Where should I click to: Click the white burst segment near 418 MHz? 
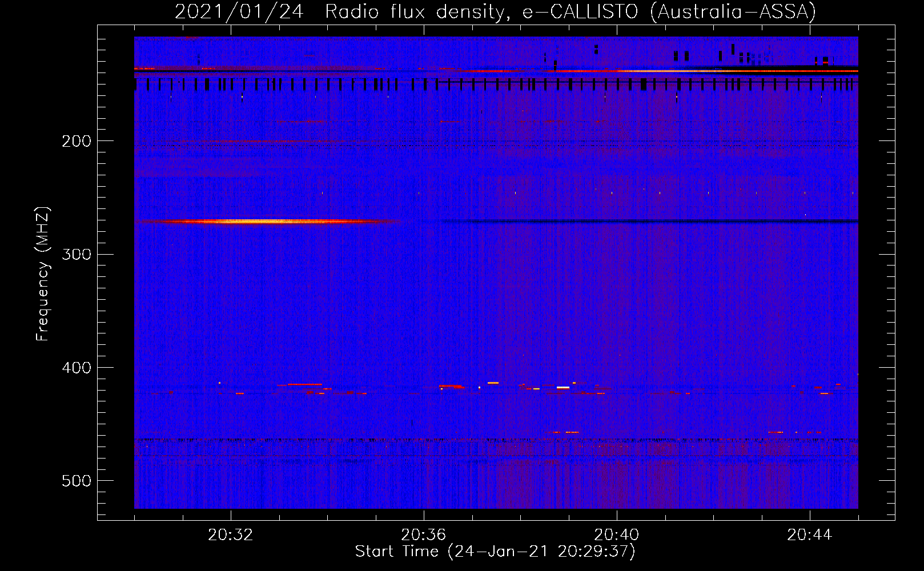tap(563, 388)
